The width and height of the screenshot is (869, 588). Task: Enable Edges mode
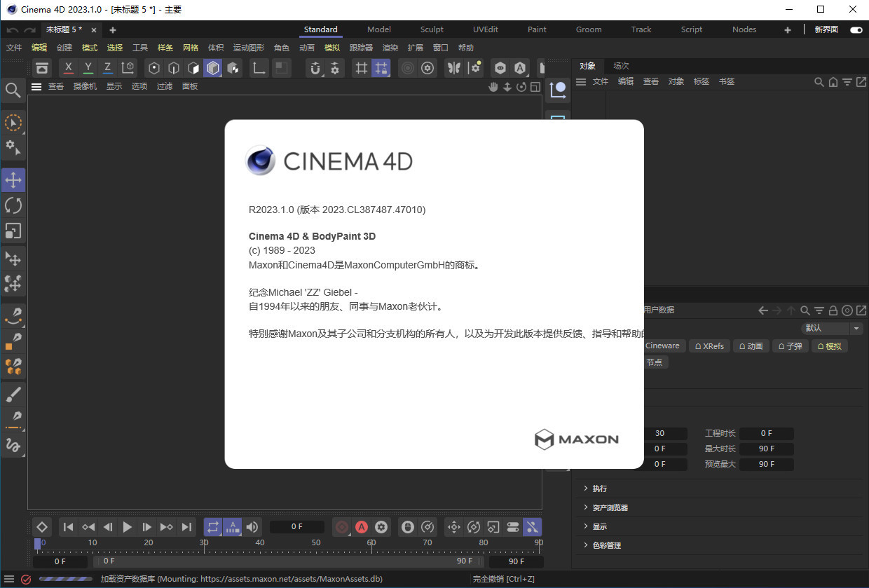(x=174, y=68)
